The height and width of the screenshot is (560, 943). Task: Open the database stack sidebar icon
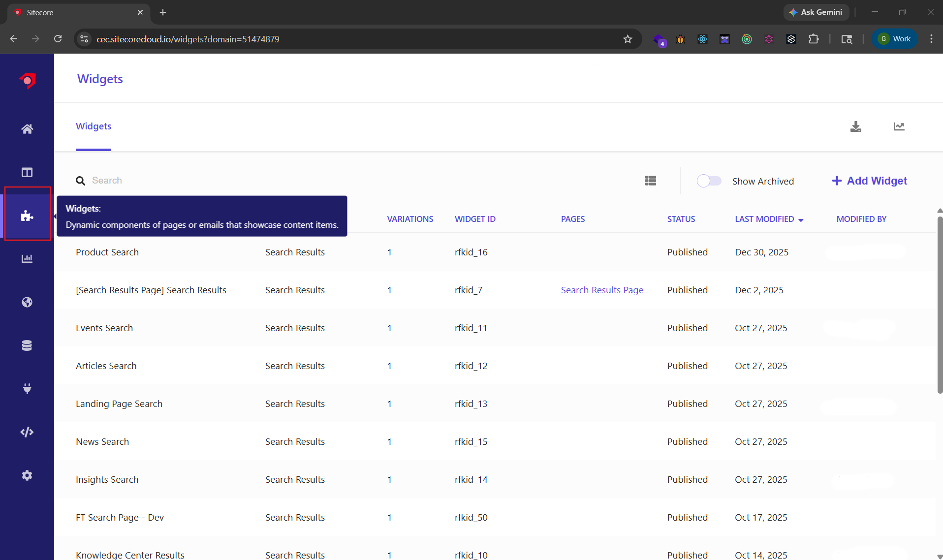click(27, 345)
